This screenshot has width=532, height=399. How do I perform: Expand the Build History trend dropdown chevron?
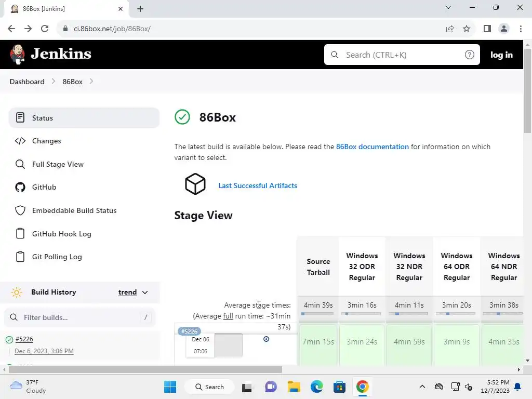[145, 292]
